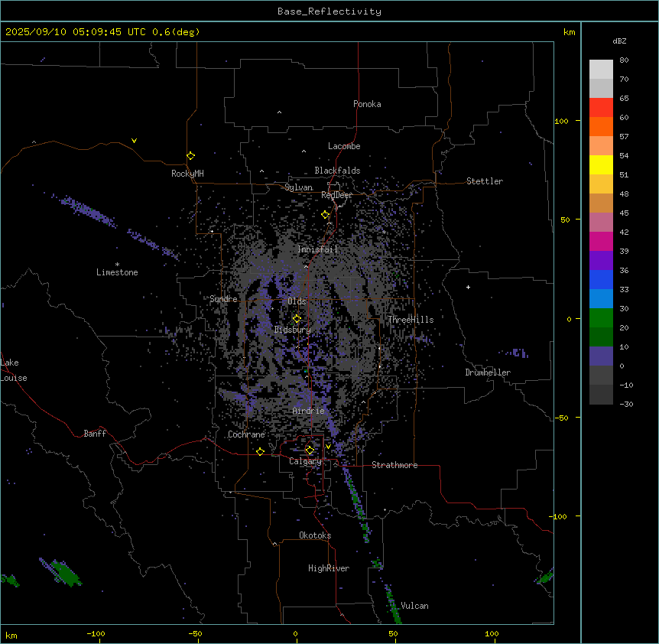Screen dimensions: 659x644
Task: Select the Blackfalds label
Action: 337,171
